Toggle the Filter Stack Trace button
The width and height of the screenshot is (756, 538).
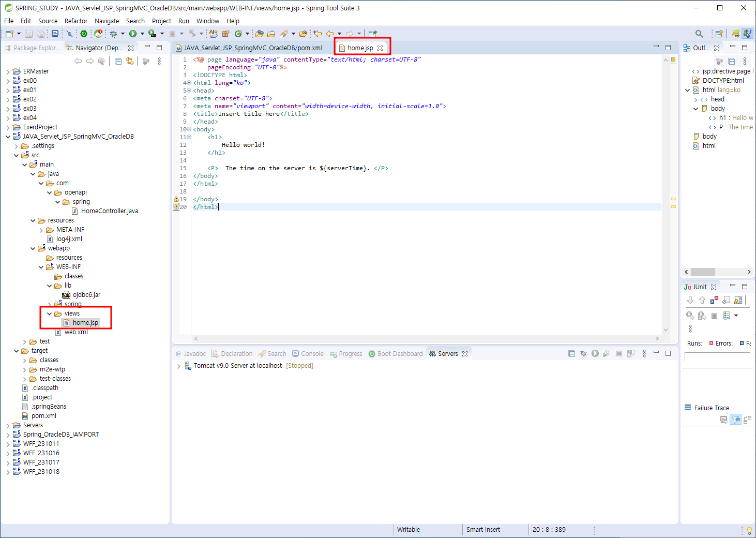pos(735,420)
